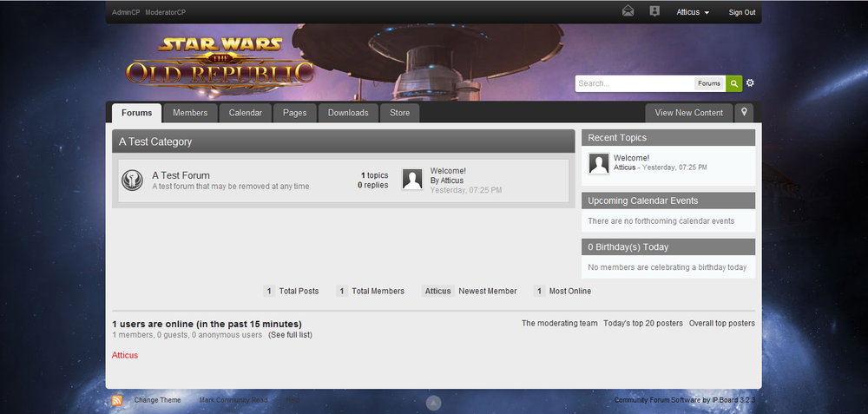Click 'A test forum that may be removed' description
Viewport: 868px width, 414px height.
(231, 187)
